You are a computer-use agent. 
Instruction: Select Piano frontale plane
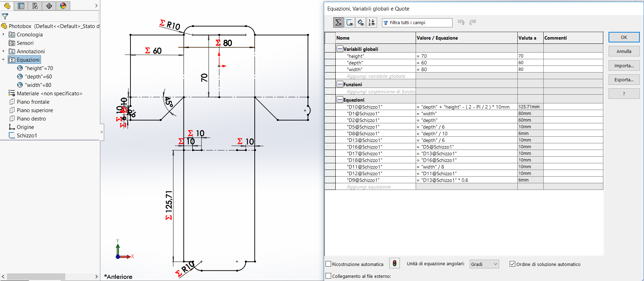click(x=33, y=102)
